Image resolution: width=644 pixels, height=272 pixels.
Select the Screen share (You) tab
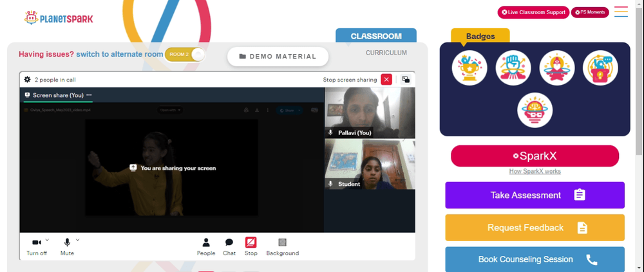(58, 95)
